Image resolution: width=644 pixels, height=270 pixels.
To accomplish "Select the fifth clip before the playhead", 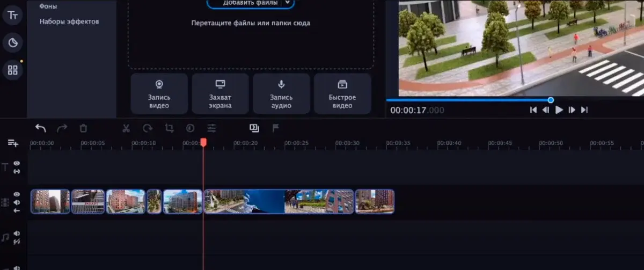I will tap(182, 201).
